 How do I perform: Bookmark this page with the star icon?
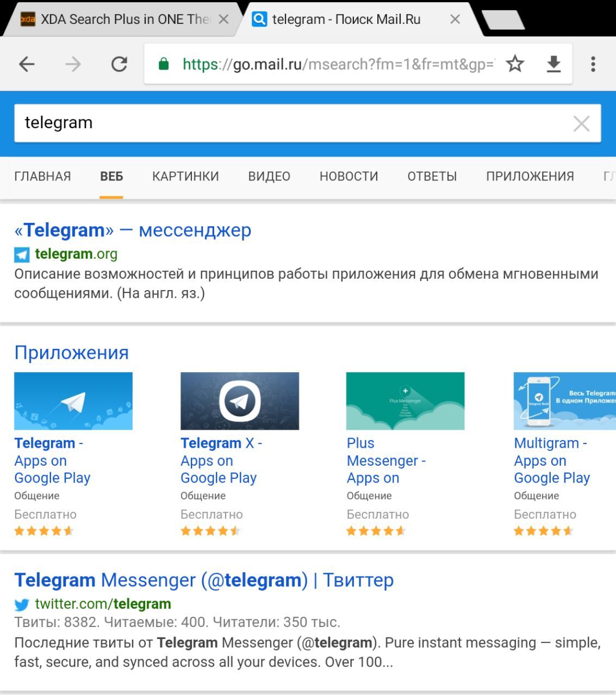(x=515, y=64)
